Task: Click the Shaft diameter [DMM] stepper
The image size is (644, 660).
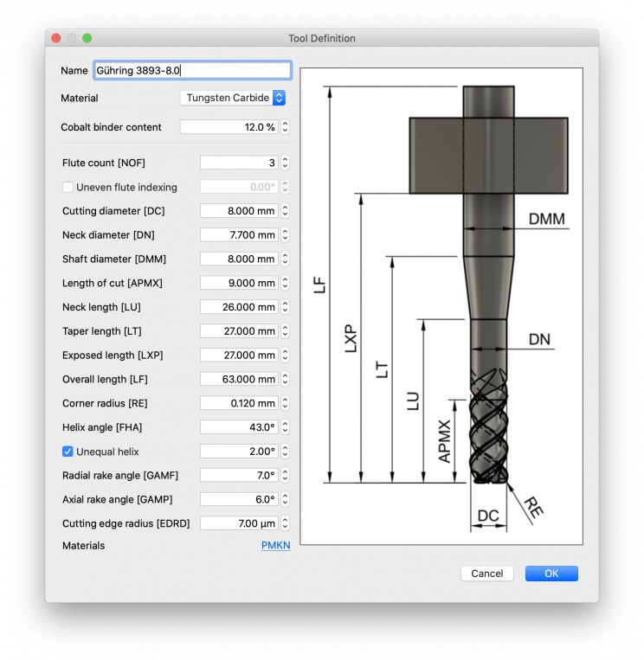Action: [x=286, y=260]
